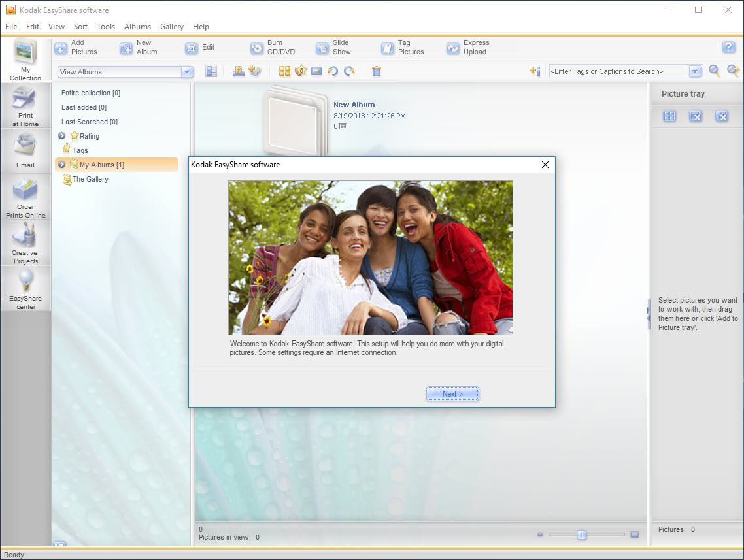Click the star rating badge icon
744x560 pixels.
coord(301,71)
